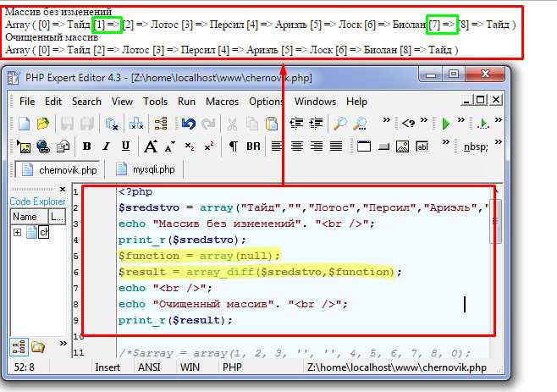Paste clipboard using toolbar icon

(272, 124)
